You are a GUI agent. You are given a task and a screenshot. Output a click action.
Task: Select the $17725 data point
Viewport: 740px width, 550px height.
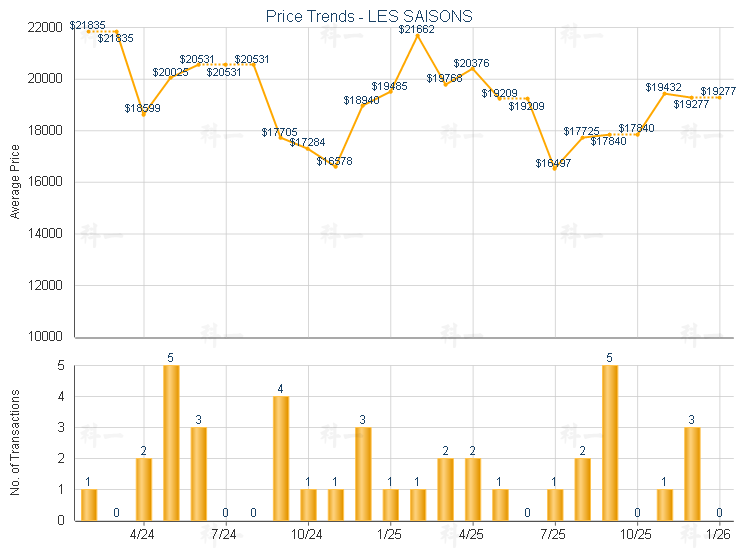[582, 137]
